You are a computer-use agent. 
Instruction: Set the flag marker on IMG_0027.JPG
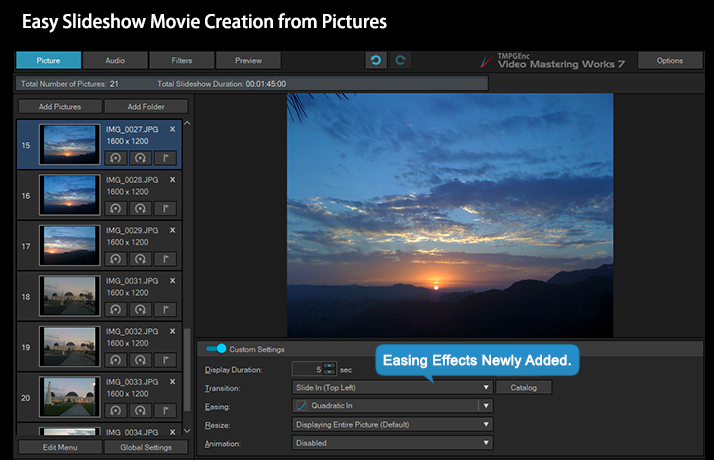(165, 158)
